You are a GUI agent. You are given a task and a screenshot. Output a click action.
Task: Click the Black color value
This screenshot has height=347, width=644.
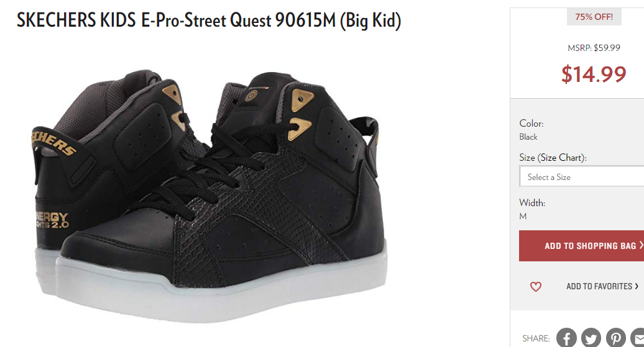pos(528,137)
